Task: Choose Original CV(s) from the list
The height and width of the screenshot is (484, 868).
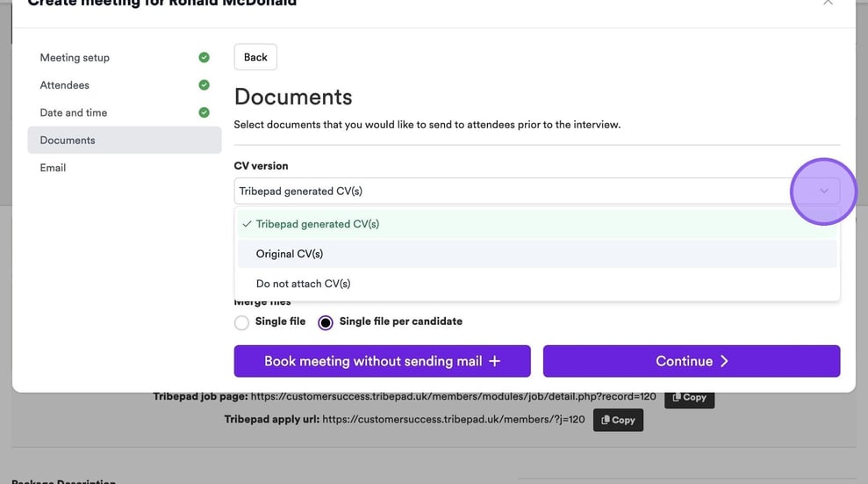Action: [290, 254]
